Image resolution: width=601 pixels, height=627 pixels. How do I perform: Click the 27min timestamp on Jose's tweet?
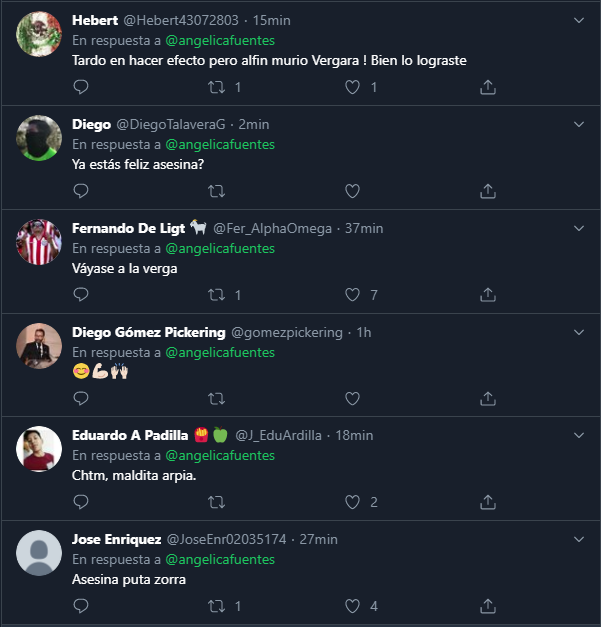click(318, 539)
